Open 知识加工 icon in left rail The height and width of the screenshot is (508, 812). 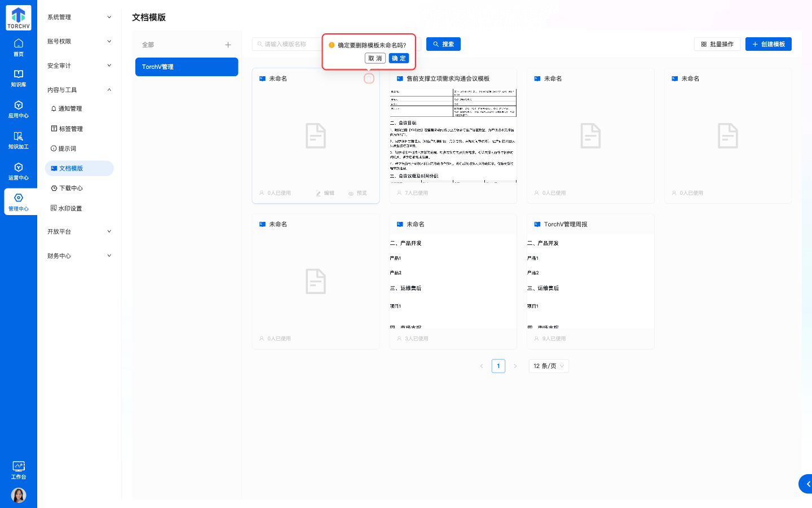point(18,140)
